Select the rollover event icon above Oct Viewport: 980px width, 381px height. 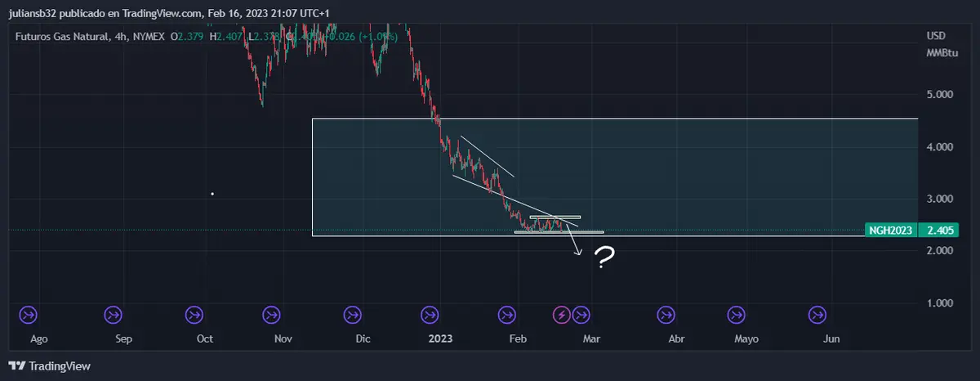[x=194, y=314]
